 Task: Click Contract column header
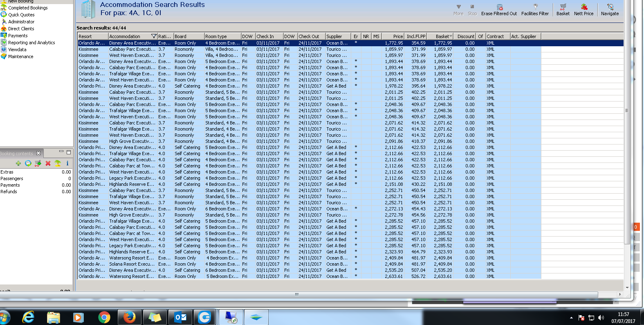point(498,36)
